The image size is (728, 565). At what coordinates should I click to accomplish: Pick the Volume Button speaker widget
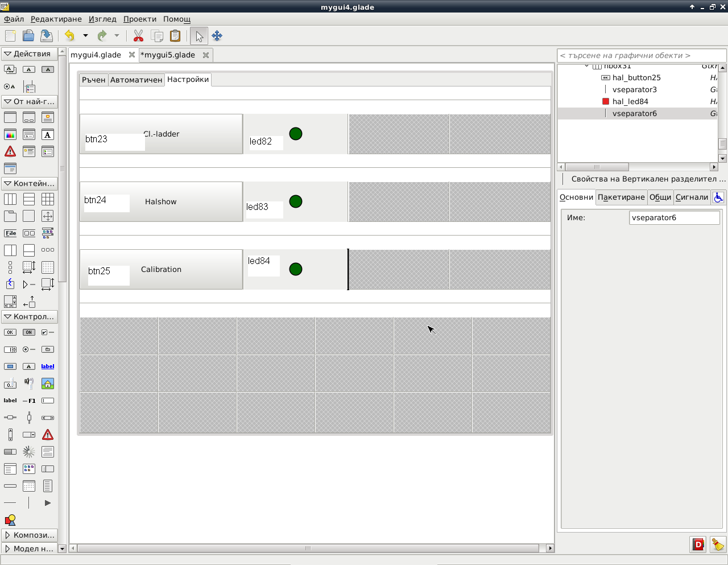[x=29, y=383]
